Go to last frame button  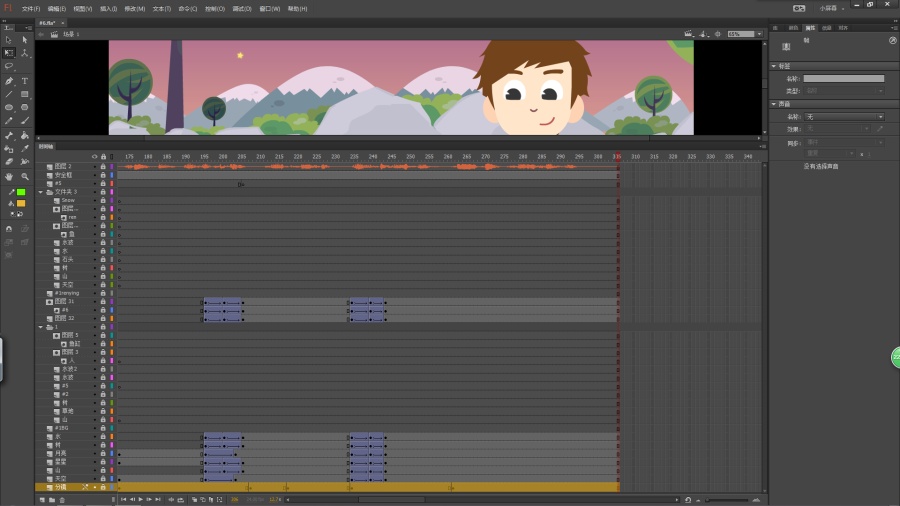click(x=158, y=500)
